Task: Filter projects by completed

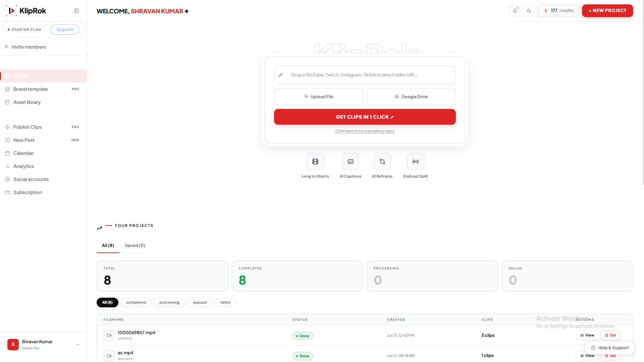Action: coord(136,302)
